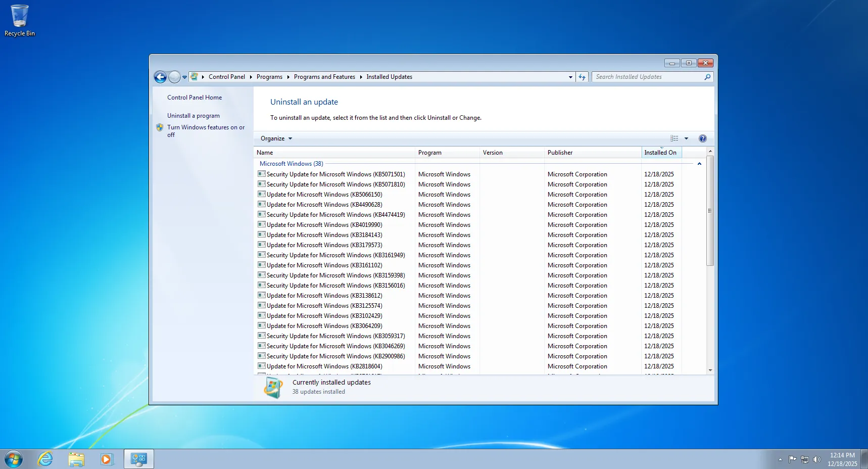Viewport: 868px width, 469px height.
Task: Select Update for Microsoft Windows (KB5066150)
Action: click(x=467, y=195)
